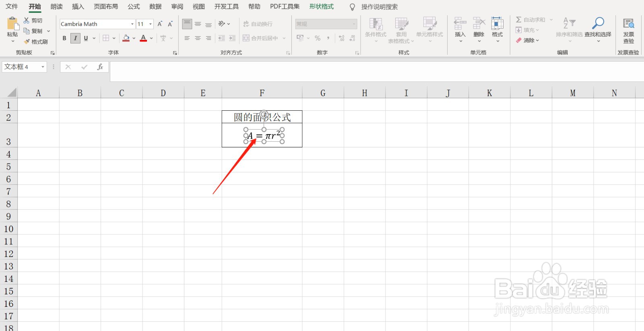Open font group dialog launcher
This screenshot has height=331, width=644.
(x=175, y=53)
